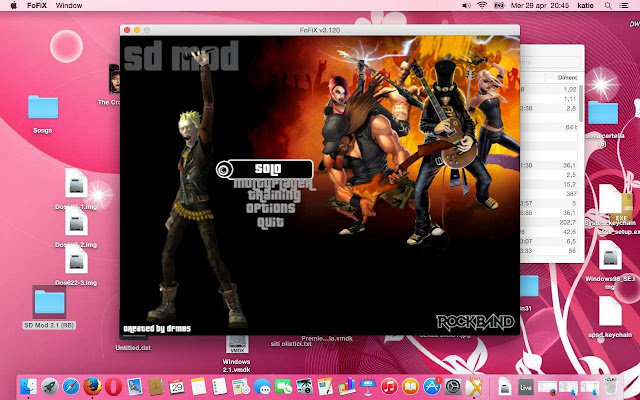Click the Wi-Fi status icon

(x=482, y=5)
